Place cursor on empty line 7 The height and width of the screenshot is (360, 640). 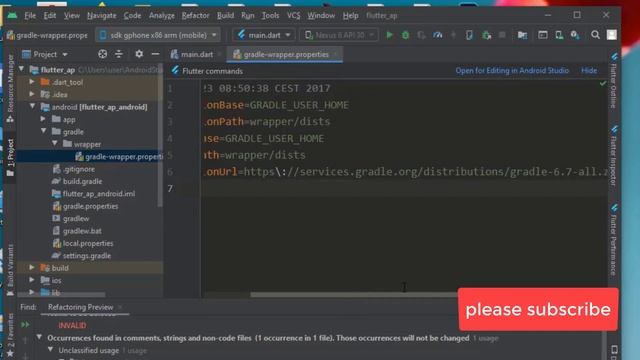pyautogui.click(x=404, y=188)
